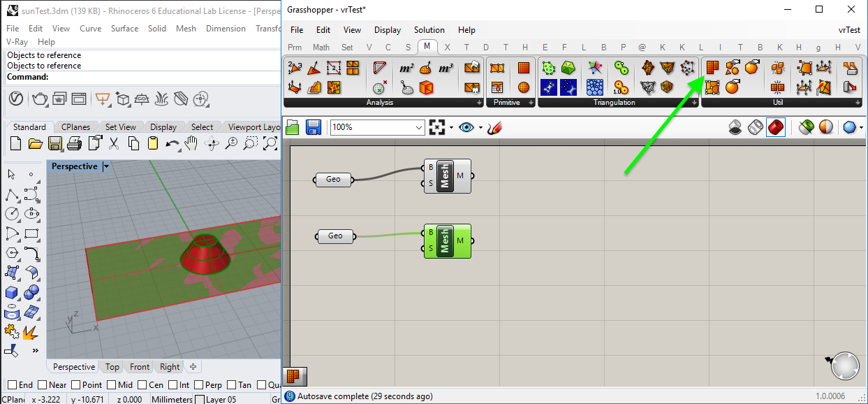Enable the Cen object snap

tap(142, 384)
